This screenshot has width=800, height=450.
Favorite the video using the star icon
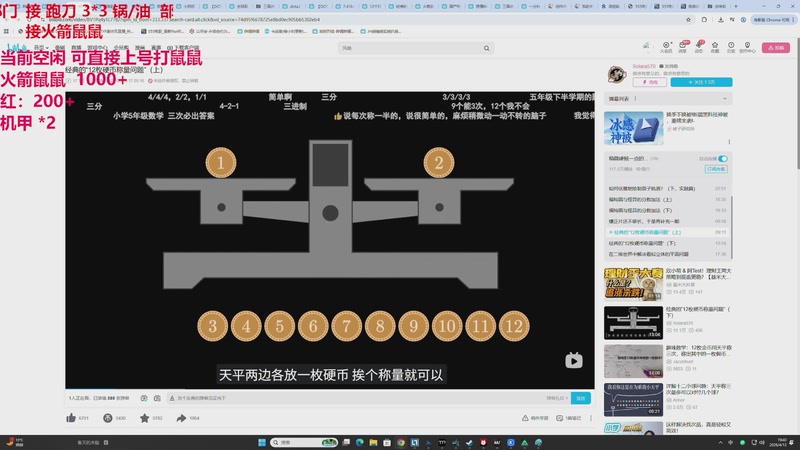coord(144,418)
